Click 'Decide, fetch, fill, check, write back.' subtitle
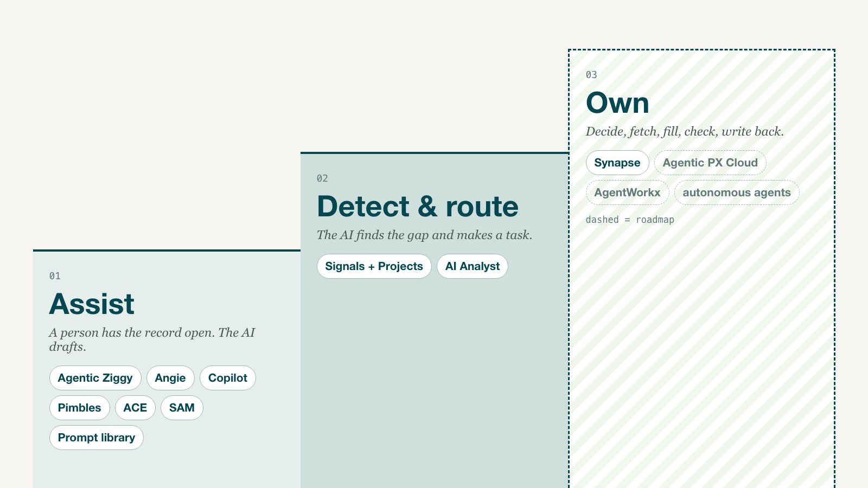This screenshot has height=488, width=868. click(685, 132)
